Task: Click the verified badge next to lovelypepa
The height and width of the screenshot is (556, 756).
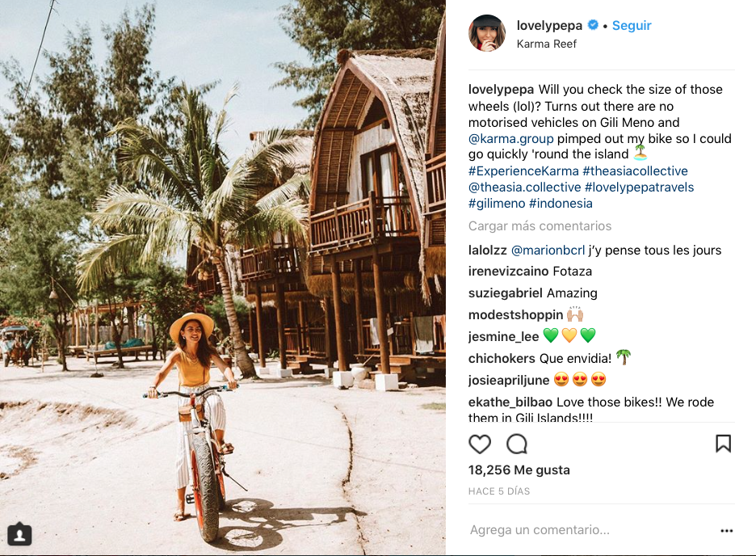Action: [592, 25]
